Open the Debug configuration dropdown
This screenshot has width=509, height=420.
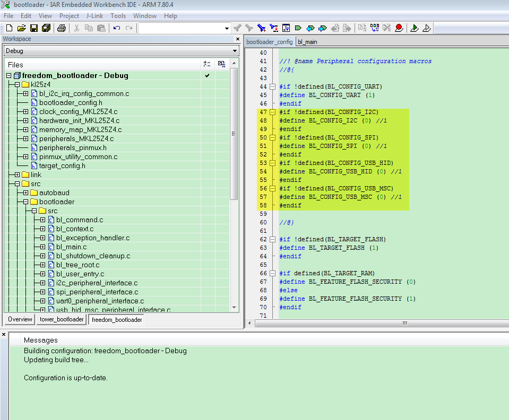pyautogui.click(x=235, y=51)
